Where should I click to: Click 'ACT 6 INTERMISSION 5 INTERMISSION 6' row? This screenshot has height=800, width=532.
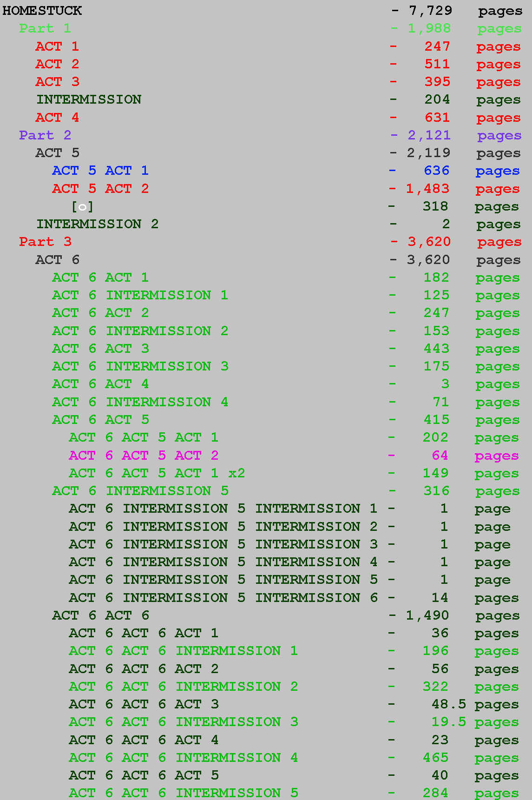pyautogui.click(x=223, y=598)
